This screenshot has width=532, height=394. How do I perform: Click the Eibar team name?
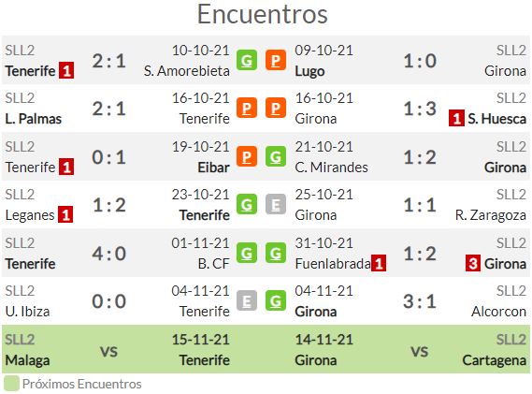tap(214, 168)
